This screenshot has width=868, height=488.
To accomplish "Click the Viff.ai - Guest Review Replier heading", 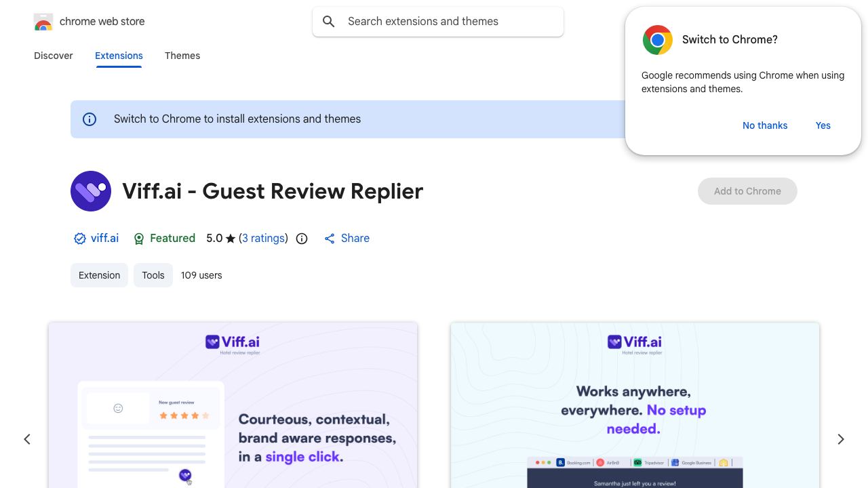I will [273, 191].
